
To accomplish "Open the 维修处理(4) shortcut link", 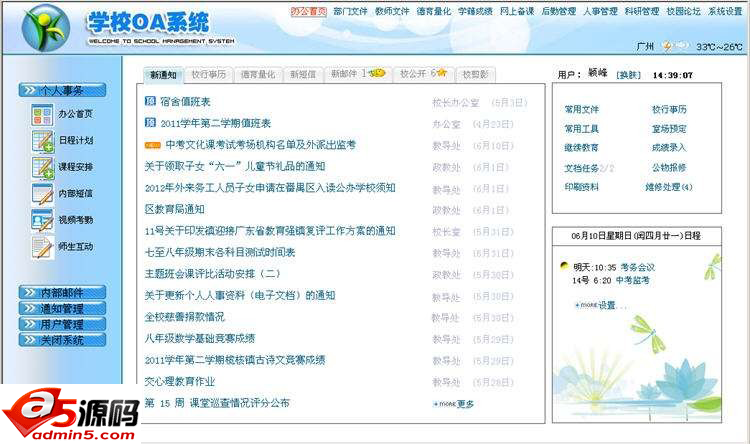I will click(669, 187).
